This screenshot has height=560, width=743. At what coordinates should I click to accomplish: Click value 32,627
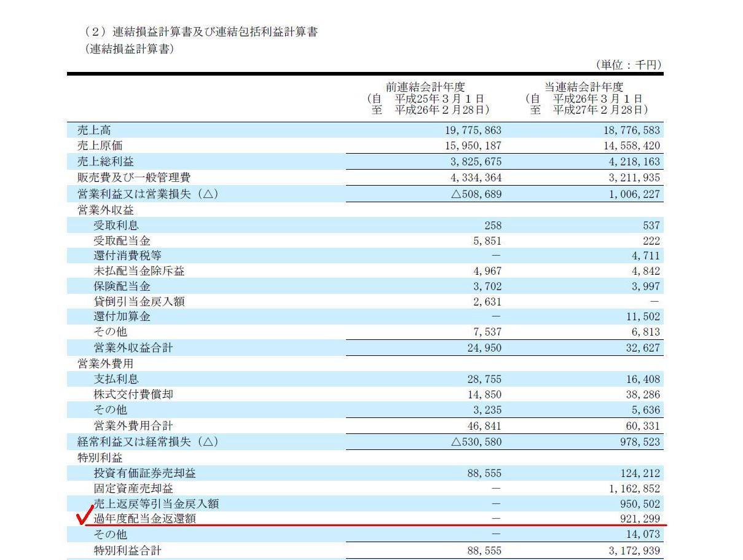(643, 348)
